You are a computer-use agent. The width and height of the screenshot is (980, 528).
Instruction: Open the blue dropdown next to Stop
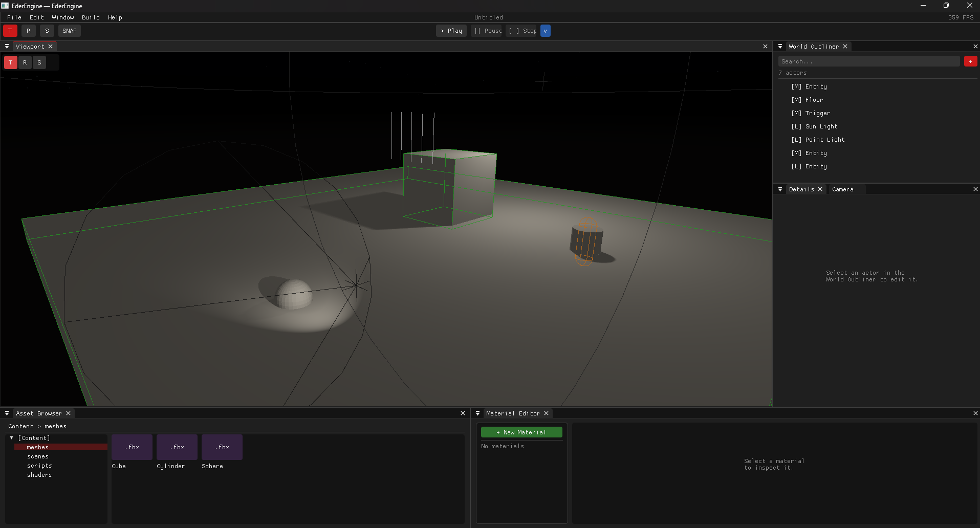[x=546, y=31]
